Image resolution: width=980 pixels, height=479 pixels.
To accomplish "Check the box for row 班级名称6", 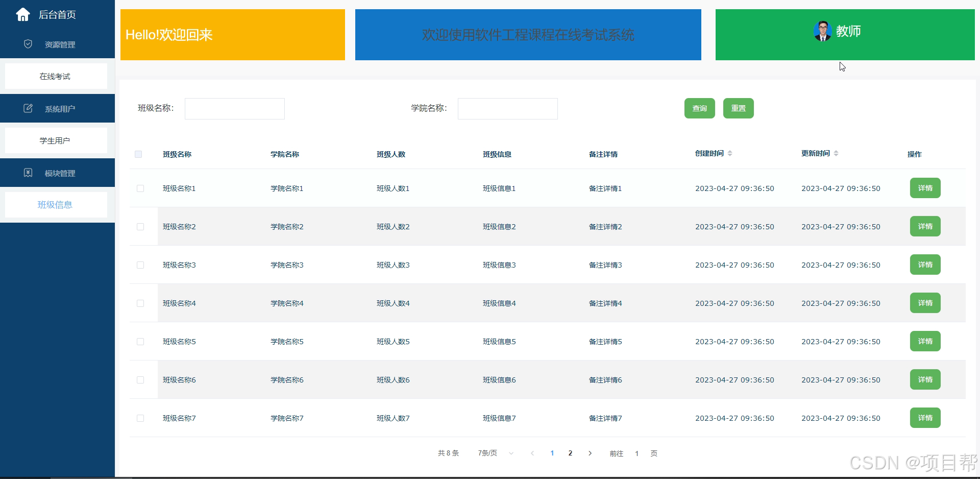I will tap(140, 380).
